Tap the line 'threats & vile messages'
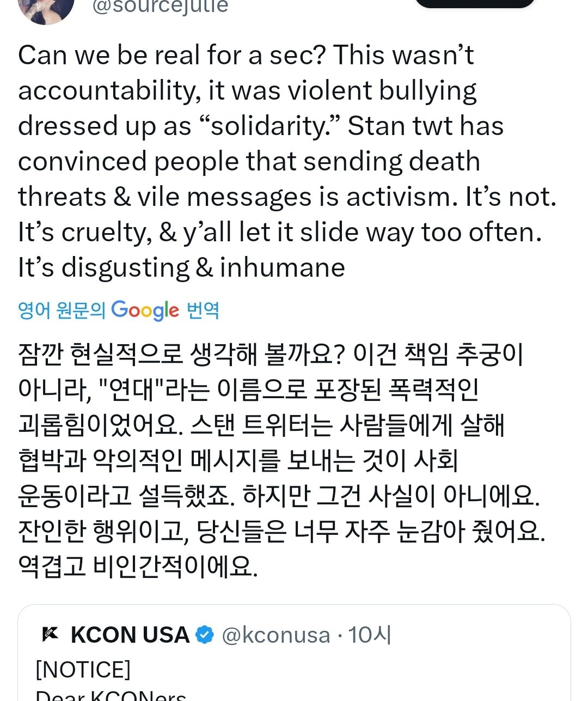 click(287, 197)
